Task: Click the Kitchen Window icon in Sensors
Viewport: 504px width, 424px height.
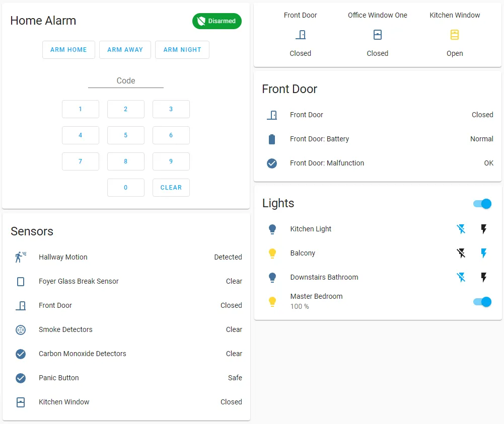Action: (21, 402)
